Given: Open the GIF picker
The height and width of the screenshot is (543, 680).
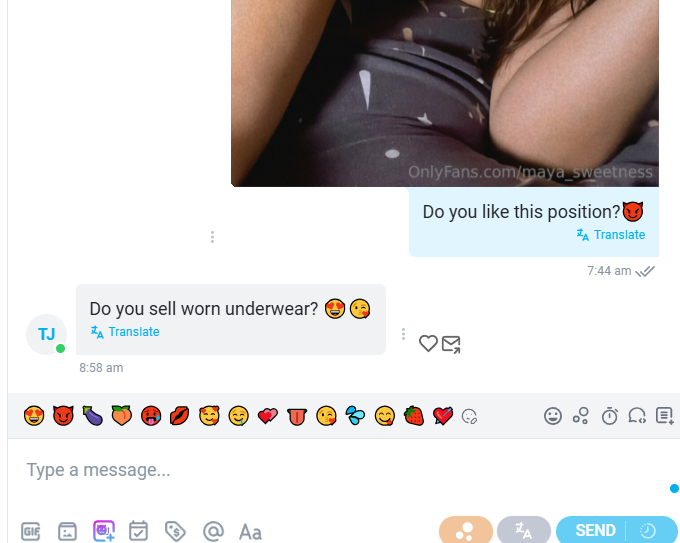Looking at the screenshot, I should point(31,531).
